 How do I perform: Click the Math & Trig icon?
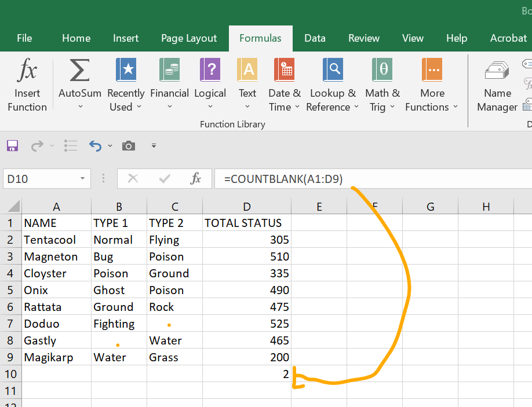(382, 69)
